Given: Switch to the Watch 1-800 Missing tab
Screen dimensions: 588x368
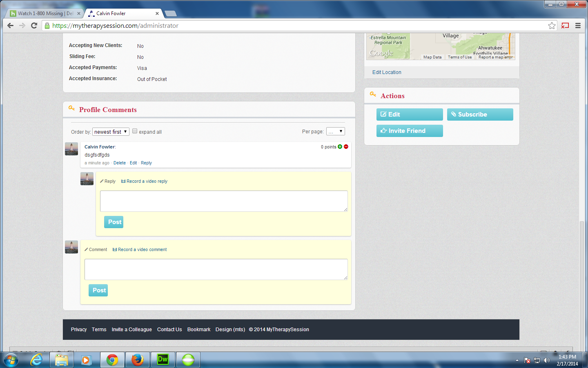Looking at the screenshot, I should 43,13.
